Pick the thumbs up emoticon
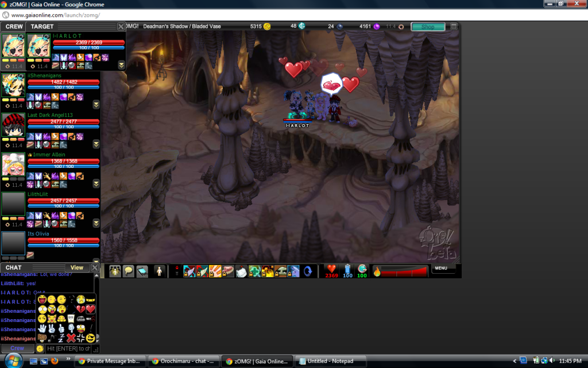This screenshot has height=368, width=588. [x=61, y=328]
